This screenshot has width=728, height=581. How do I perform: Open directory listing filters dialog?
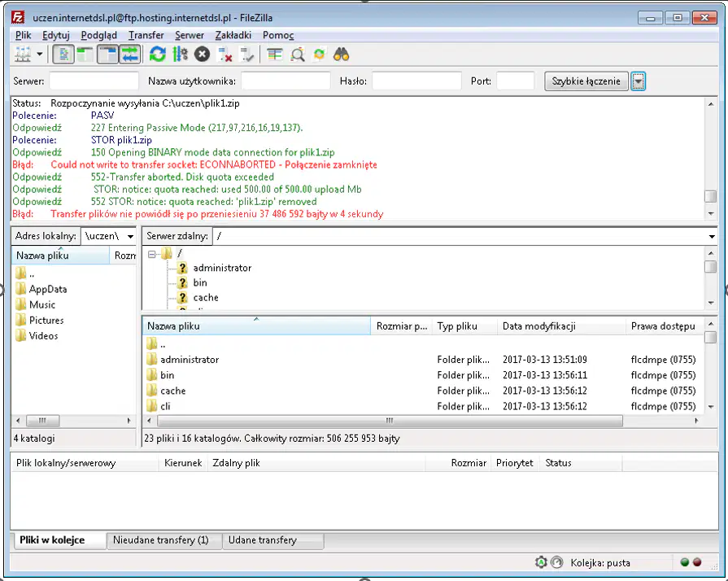pos(274,55)
